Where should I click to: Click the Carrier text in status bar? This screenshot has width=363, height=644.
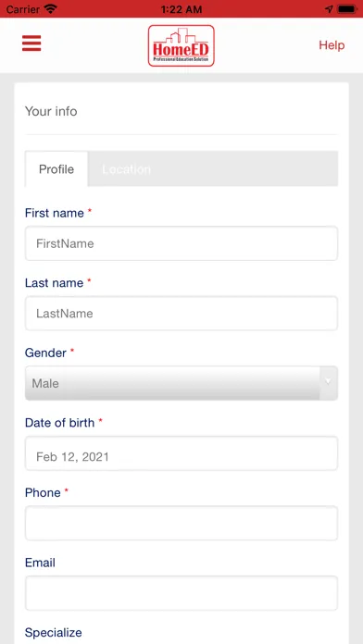click(23, 8)
